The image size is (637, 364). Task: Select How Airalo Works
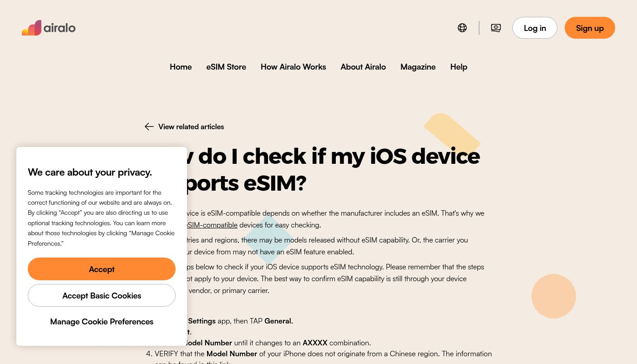(x=293, y=67)
